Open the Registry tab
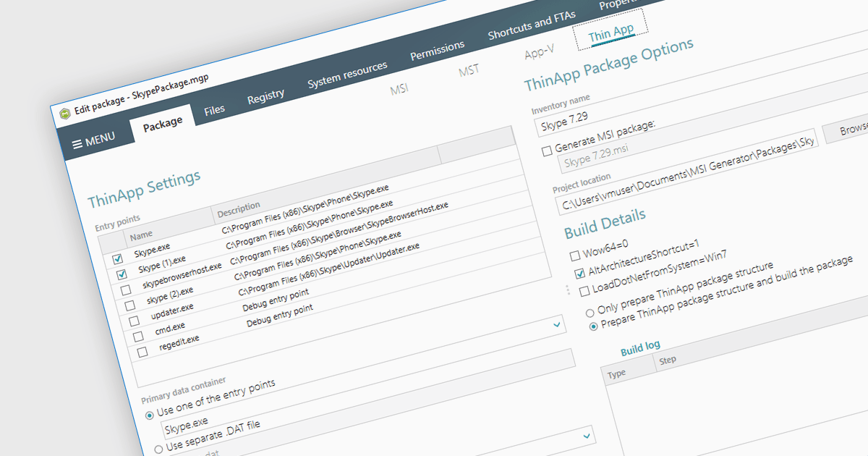 click(265, 96)
